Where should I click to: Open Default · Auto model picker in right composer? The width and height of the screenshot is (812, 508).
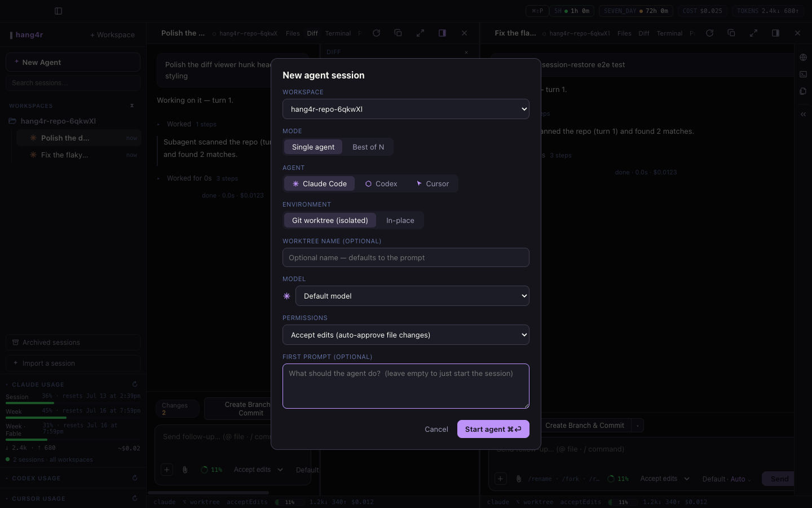(x=727, y=479)
